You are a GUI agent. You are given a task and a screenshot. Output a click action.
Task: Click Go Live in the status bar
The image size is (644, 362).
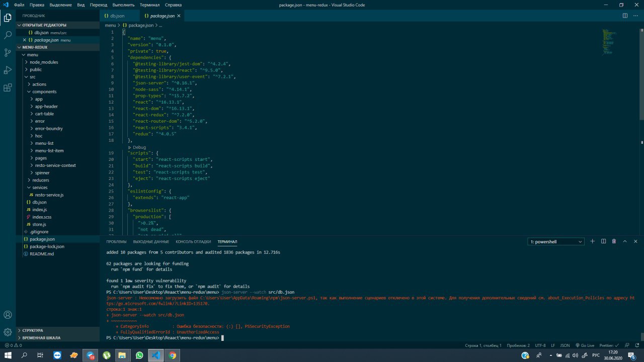coord(585,345)
